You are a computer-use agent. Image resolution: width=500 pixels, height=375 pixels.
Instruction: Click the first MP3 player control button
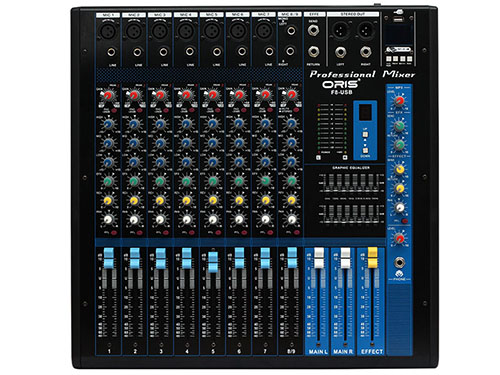tap(389, 59)
